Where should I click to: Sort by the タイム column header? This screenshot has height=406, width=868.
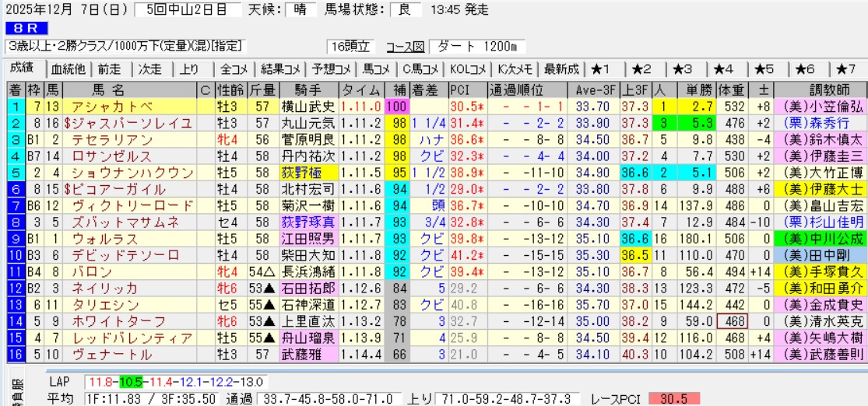tap(361, 89)
